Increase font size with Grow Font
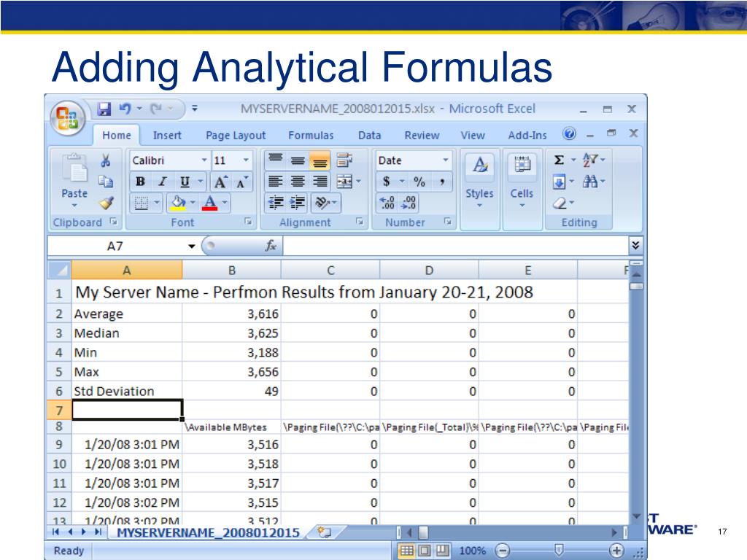Screen dimensions: 747x560 220,182
